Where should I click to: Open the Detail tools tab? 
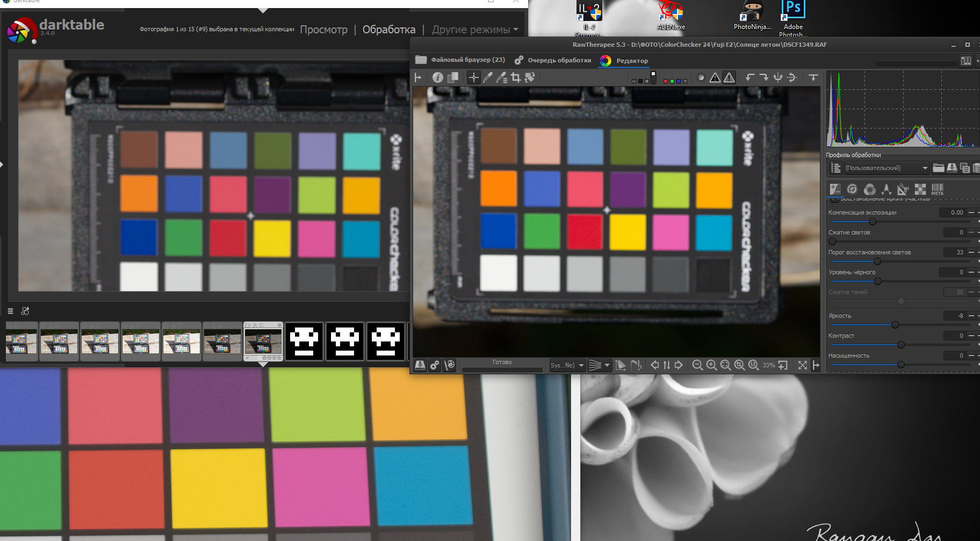[852, 189]
